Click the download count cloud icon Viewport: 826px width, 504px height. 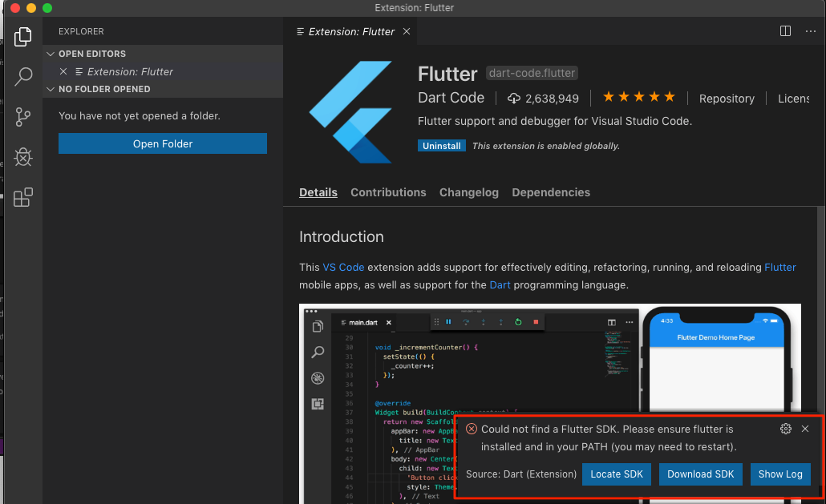[x=513, y=99]
